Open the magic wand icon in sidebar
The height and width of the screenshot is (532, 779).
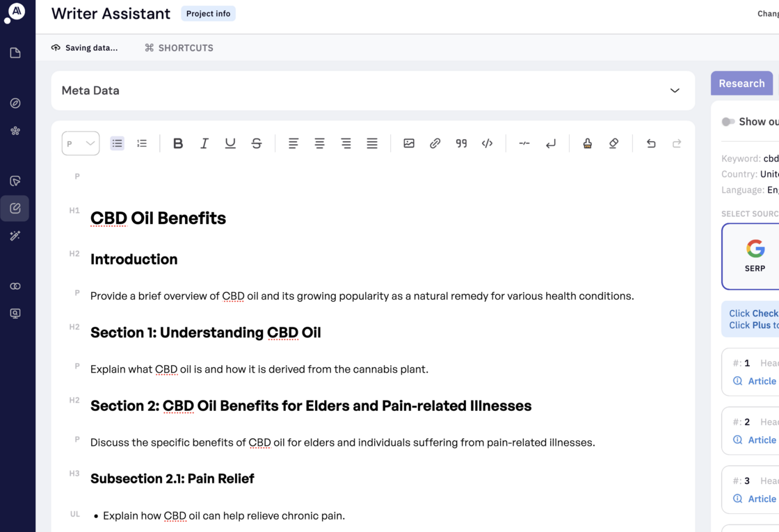point(15,236)
